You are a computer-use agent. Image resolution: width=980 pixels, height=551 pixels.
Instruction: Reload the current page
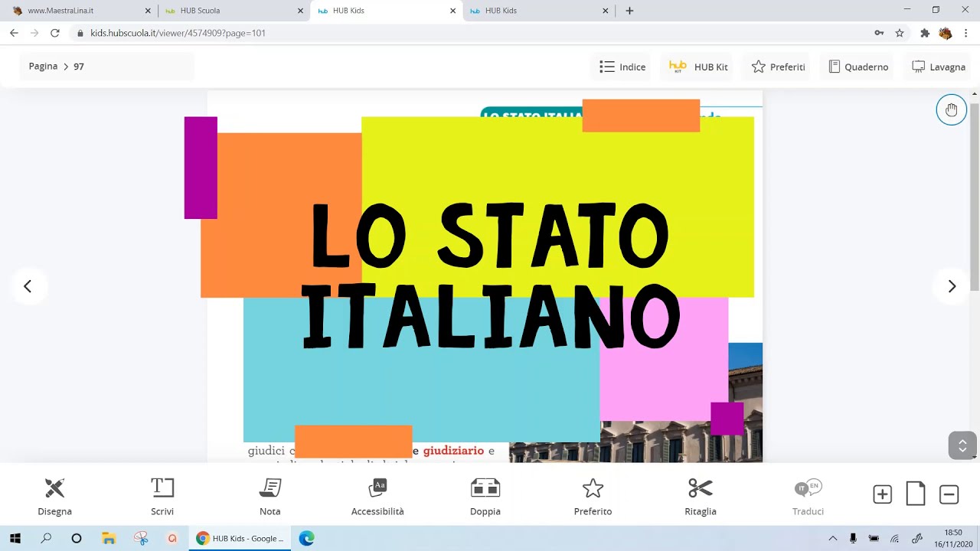pyautogui.click(x=54, y=33)
